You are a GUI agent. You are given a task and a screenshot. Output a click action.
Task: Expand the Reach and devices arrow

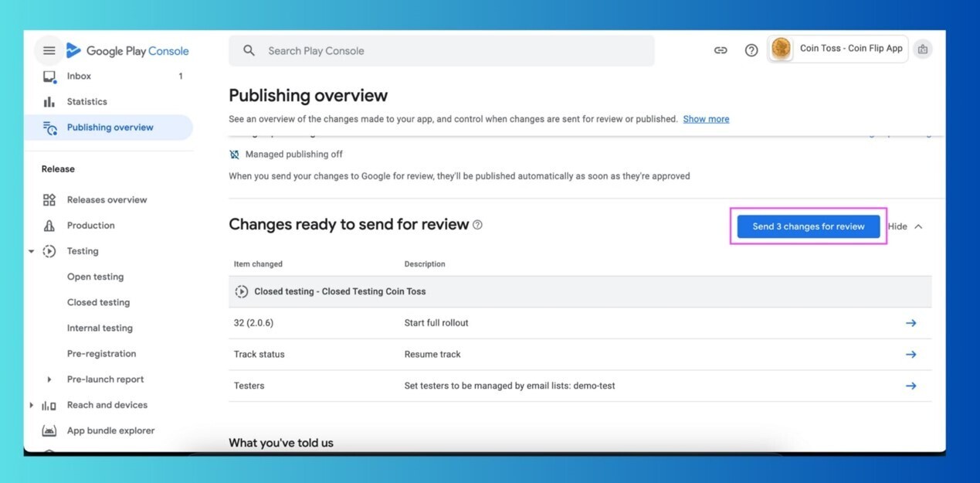[x=32, y=405]
